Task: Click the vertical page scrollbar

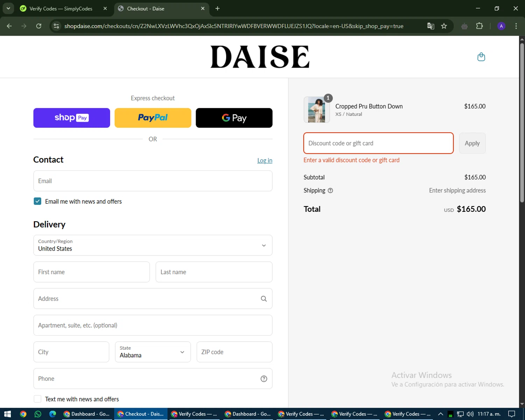Action: coord(522,122)
